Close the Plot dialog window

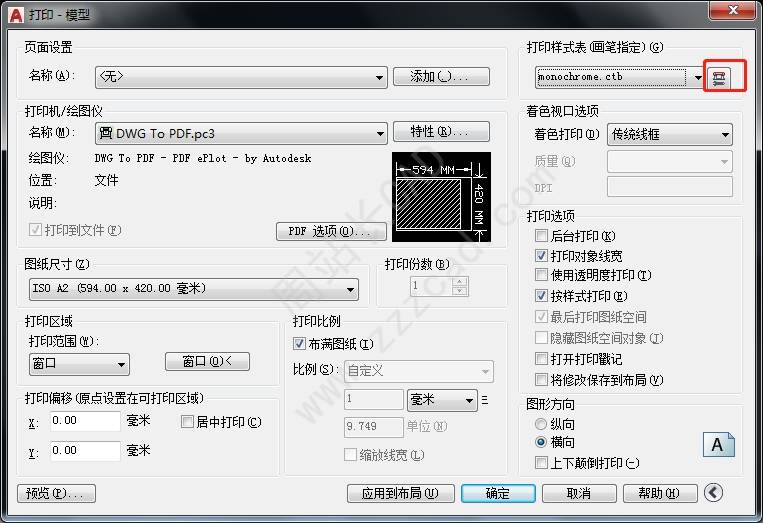733,10
